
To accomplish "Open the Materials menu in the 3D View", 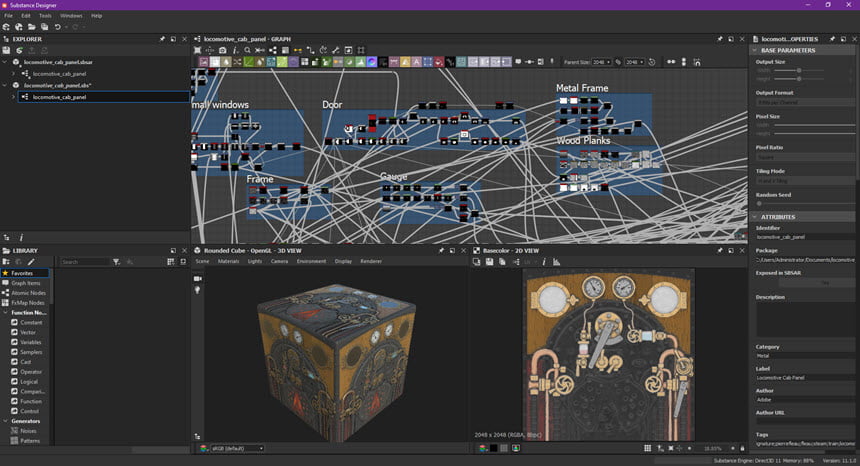I will pos(228,262).
